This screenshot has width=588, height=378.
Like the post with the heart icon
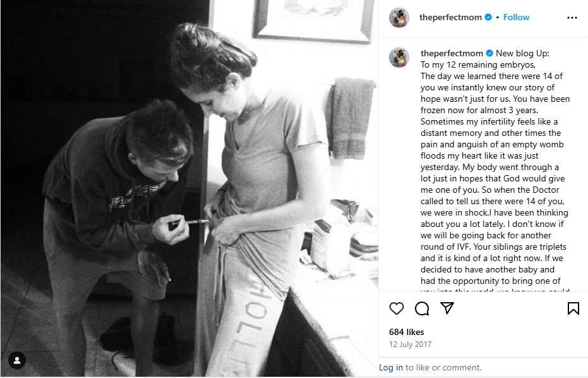click(397, 308)
